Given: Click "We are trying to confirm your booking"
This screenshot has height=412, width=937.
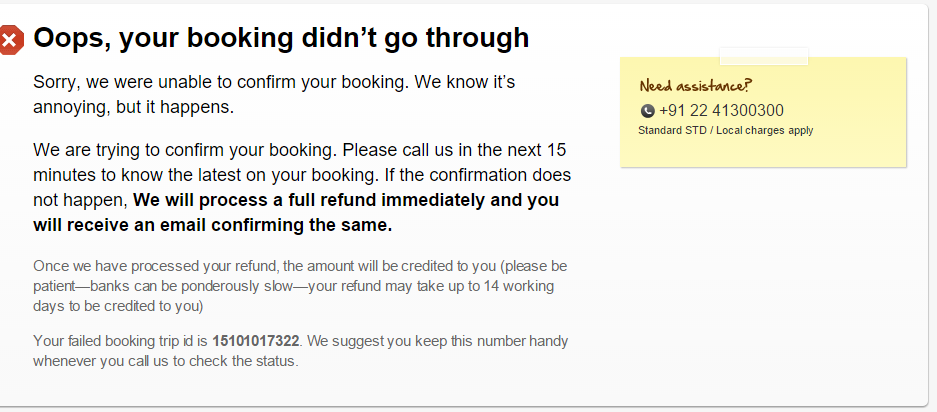Looking at the screenshot, I should click(x=185, y=151).
